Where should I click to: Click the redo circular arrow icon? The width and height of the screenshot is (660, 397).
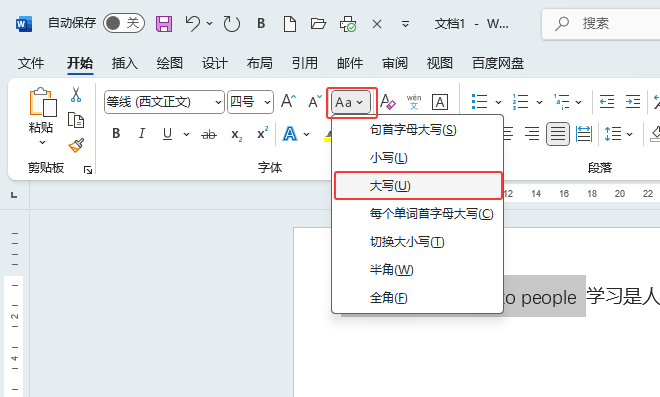pyautogui.click(x=232, y=24)
